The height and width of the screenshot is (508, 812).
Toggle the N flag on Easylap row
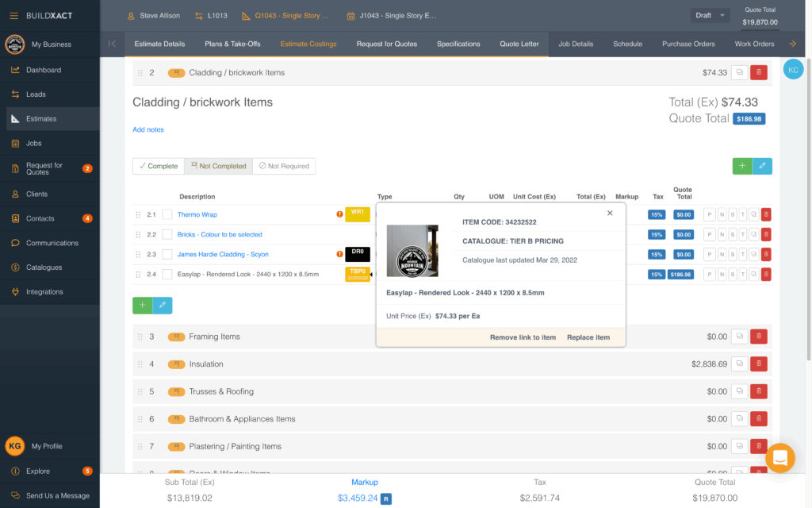point(722,274)
